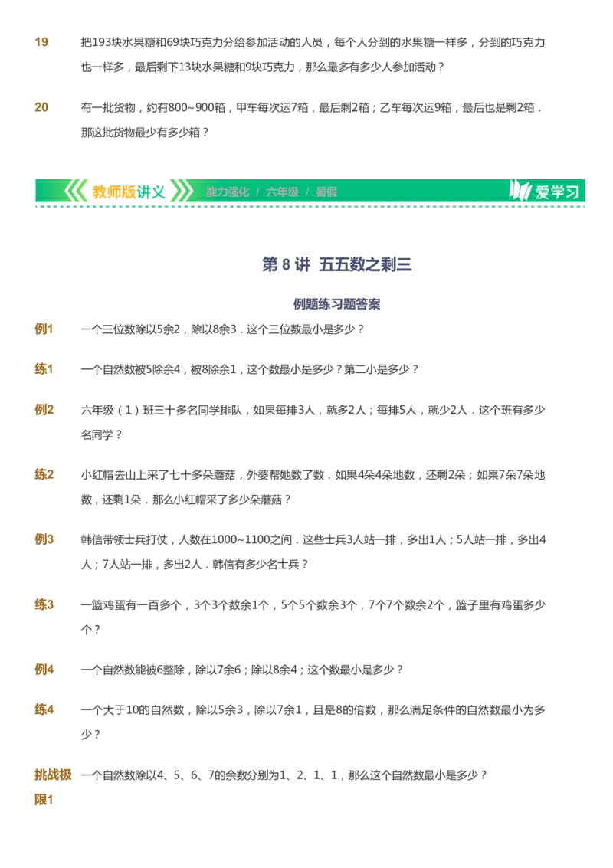
Task: Click the orange 练1 marker
Action: [46, 368]
